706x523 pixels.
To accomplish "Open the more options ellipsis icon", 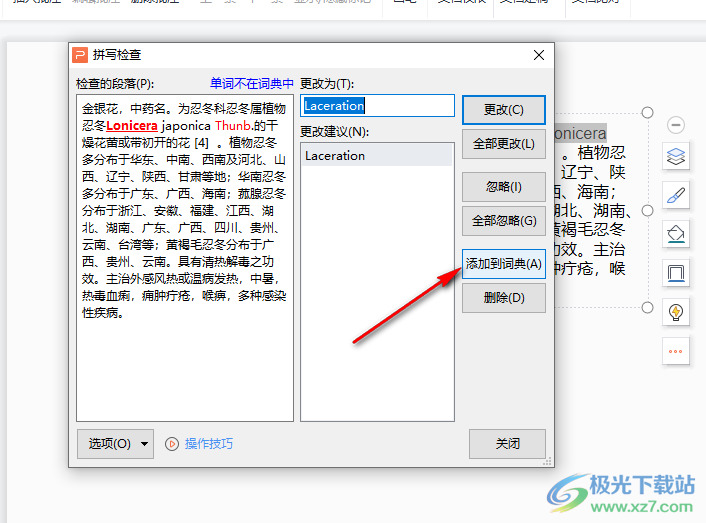I will click(675, 351).
